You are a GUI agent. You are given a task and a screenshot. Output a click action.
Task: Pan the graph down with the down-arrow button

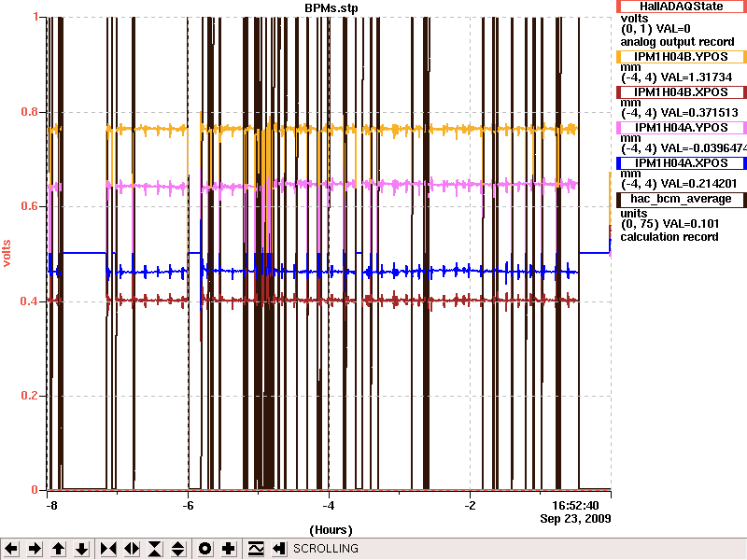point(82,549)
